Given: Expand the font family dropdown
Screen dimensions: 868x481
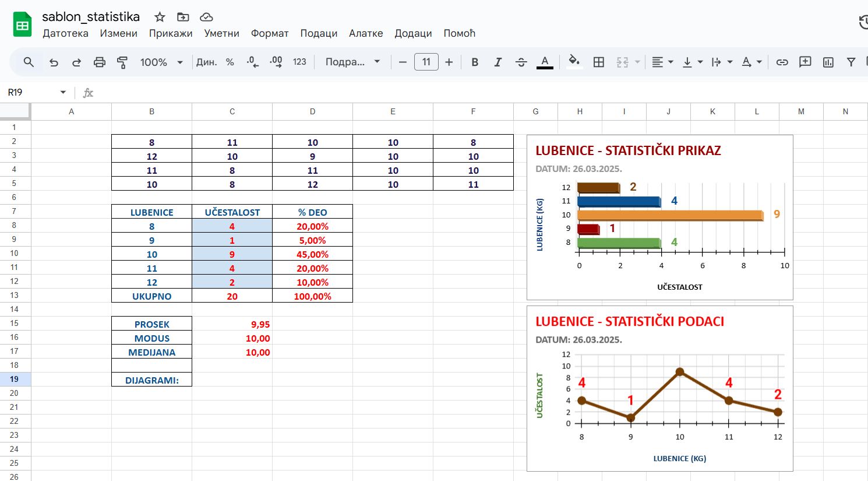Looking at the screenshot, I should point(352,62).
